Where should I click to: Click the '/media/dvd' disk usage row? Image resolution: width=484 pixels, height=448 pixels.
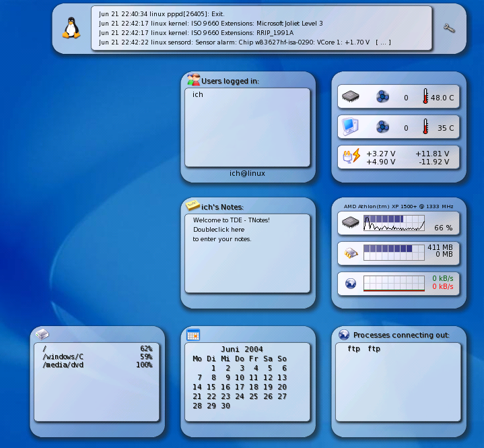98,365
